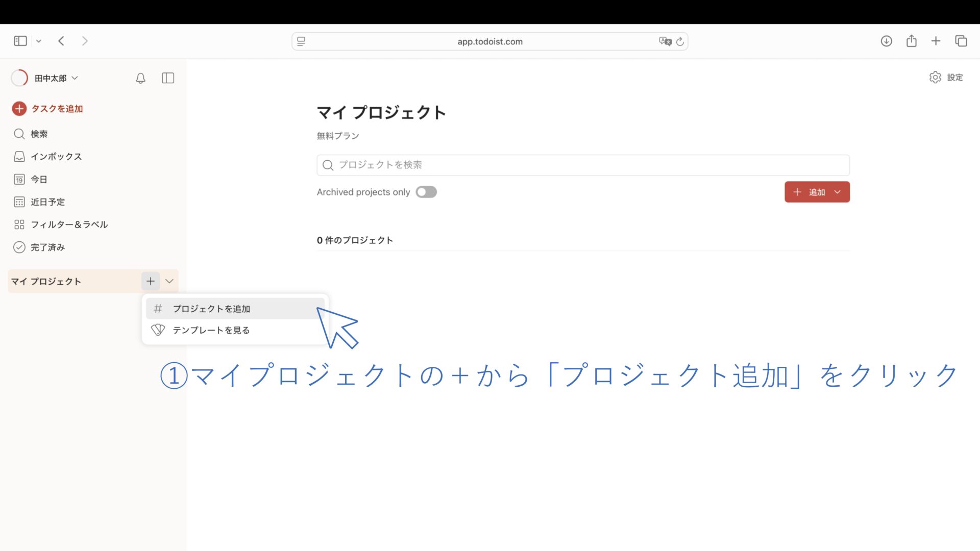Screen dimensions: 980x551
Task: Open the dropdown arrow on the 追加 button
Action: [837, 192]
